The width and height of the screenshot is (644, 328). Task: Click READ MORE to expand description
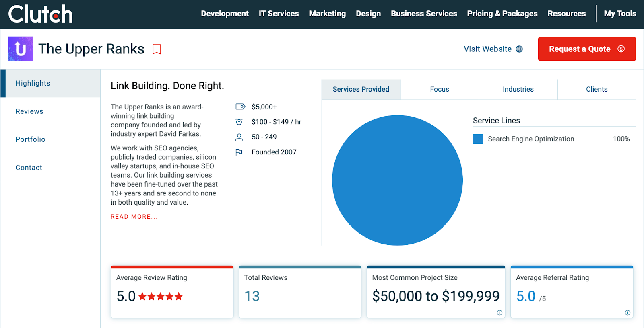pos(134,217)
